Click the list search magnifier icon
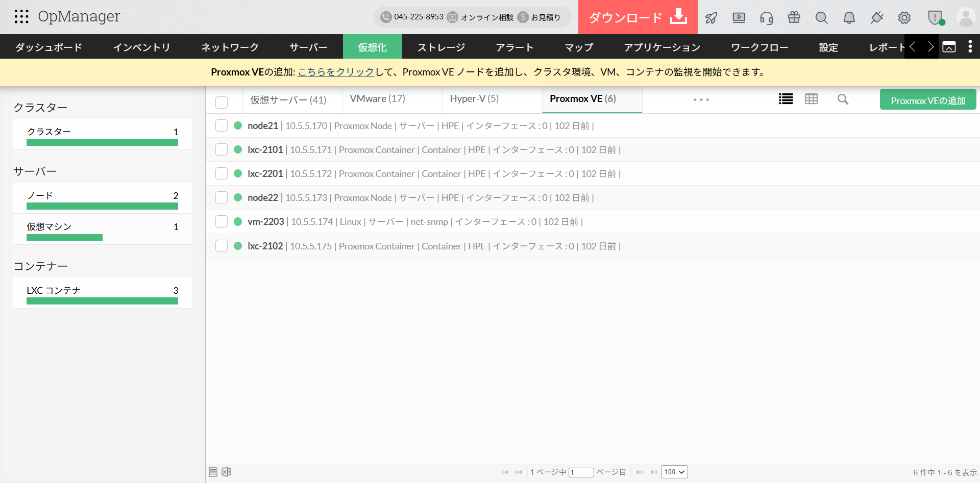This screenshot has height=483, width=980. tap(843, 99)
